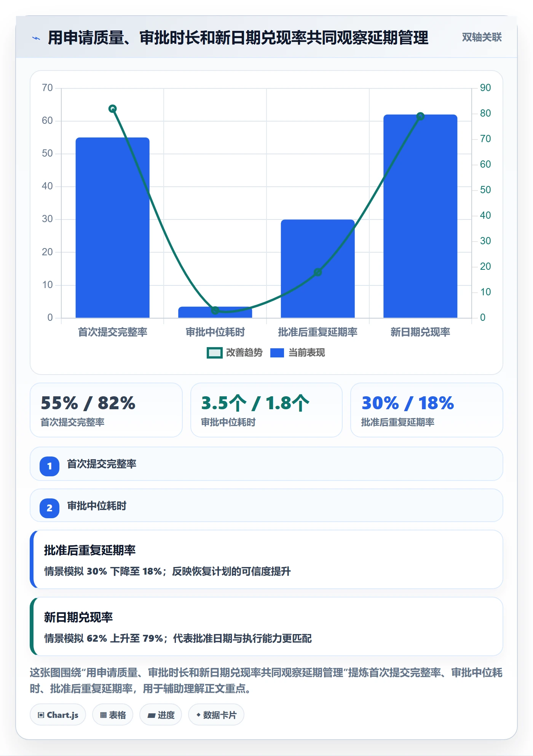Click the 改善趋势 legend label

244,353
